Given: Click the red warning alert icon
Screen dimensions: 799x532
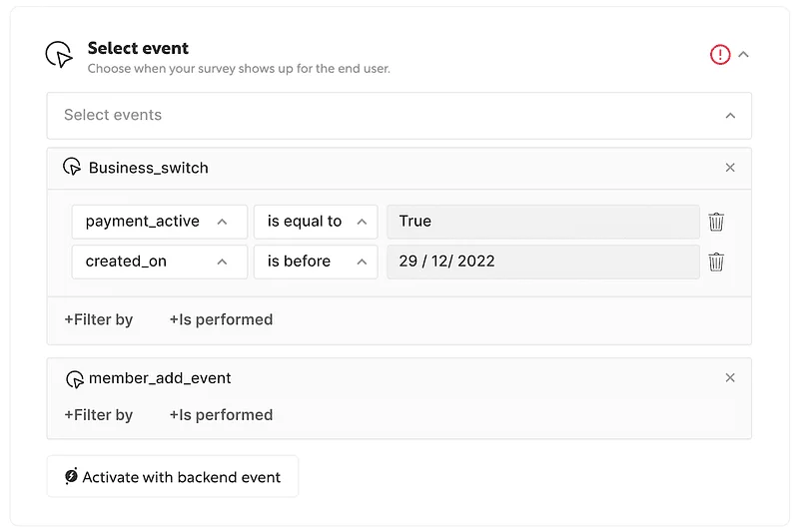Looking at the screenshot, I should (x=720, y=55).
